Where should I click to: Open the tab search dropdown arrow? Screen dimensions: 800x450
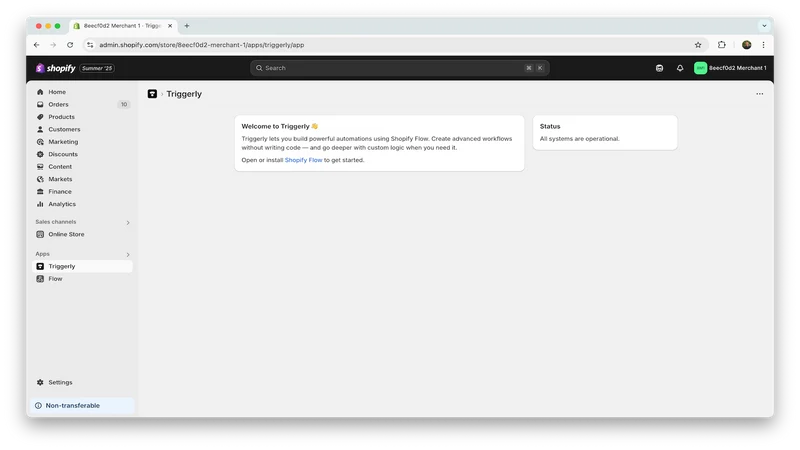click(x=764, y=26)
